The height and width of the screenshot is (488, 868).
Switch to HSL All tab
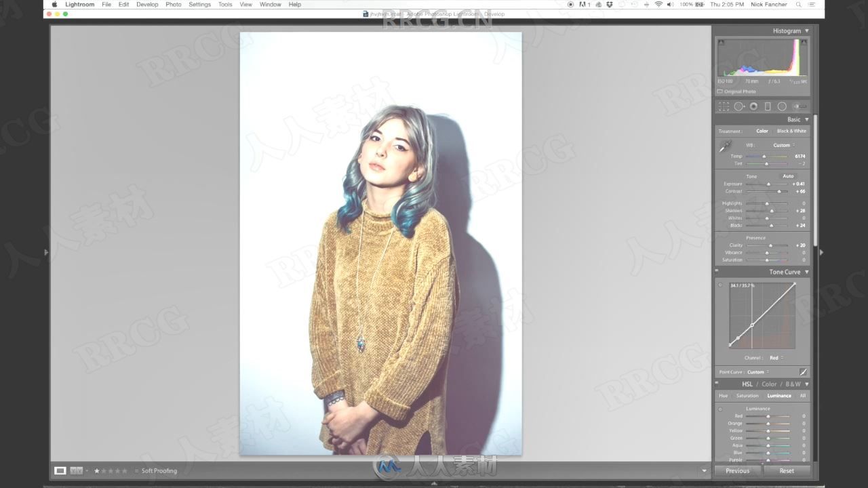[x=803, y=396]
